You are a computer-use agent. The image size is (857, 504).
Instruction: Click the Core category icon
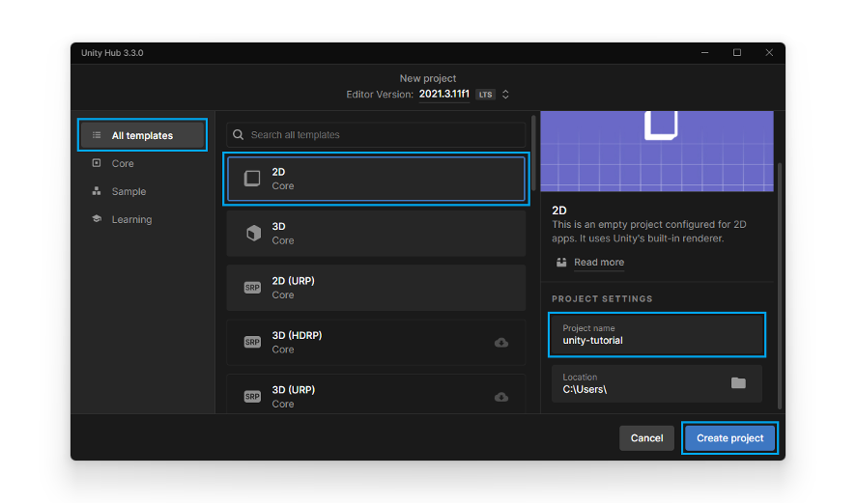point(97,163)
